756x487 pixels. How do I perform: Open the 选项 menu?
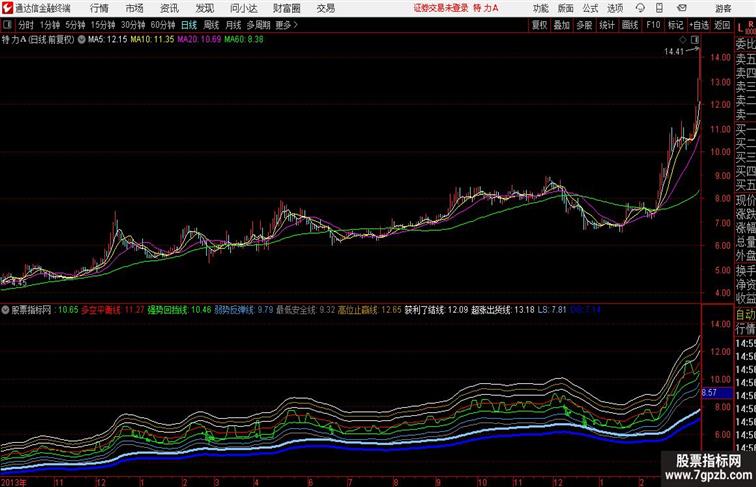point(615,8)
